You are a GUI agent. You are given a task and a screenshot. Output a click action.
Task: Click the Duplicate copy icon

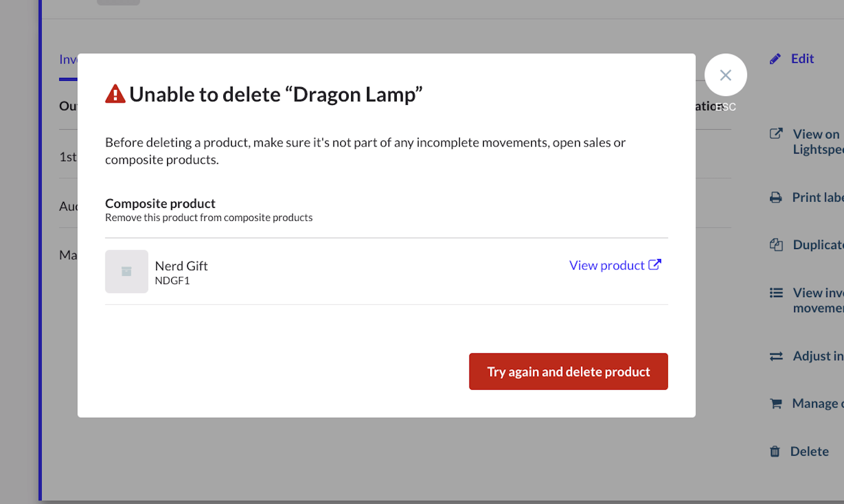776,244
